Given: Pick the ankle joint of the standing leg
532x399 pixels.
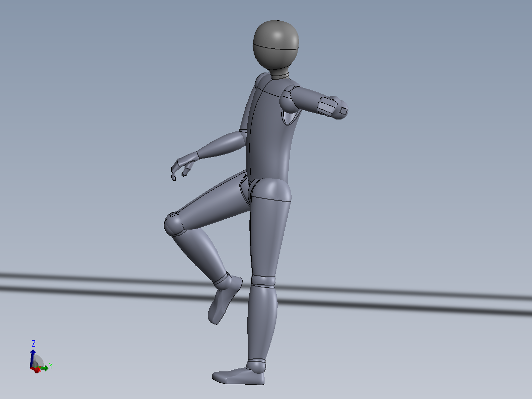Looking at the screenshot, I should click(256, 366).
